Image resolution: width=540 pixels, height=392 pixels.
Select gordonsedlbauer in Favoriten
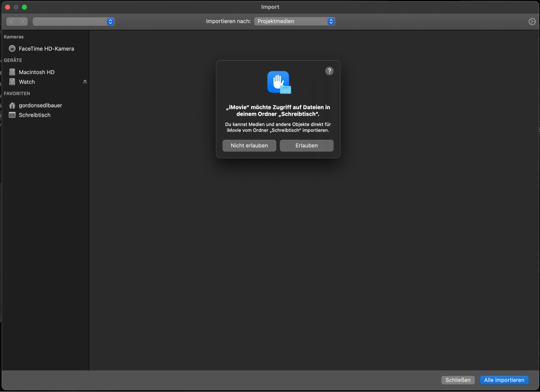(x=45, y=105)
